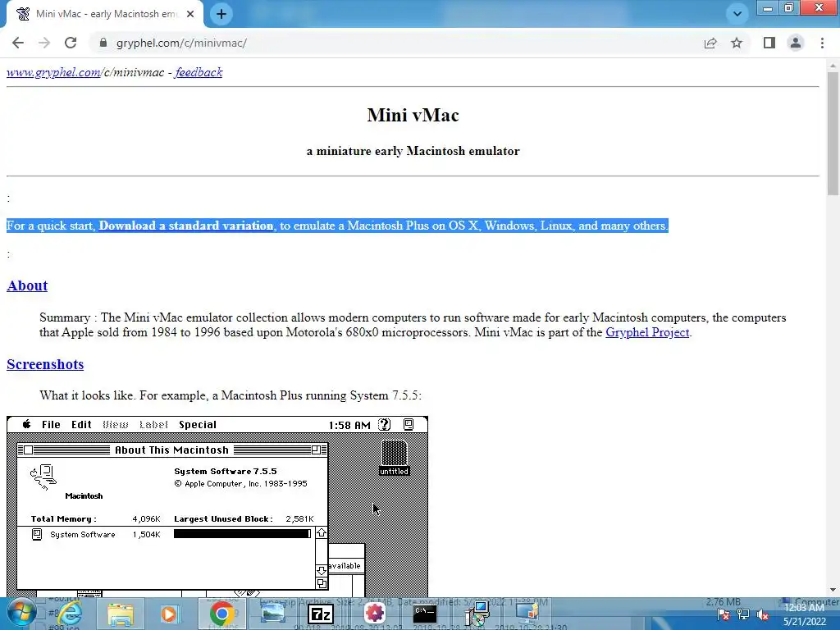The image size is (840, 630).
Task: Click the Action Center flag tray icon
Action: coord(724,614)
